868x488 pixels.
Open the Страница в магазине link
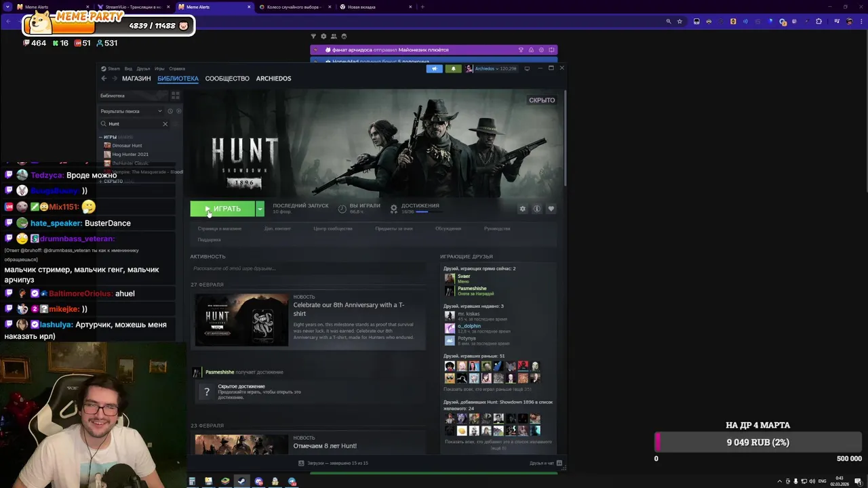coord(219,229)
